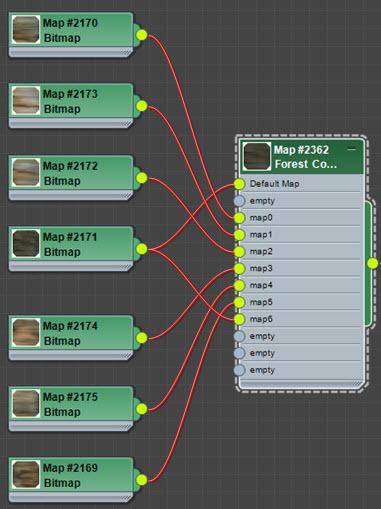The height and width of the screenshot is (509, 381).
Task: Collapse the Map #2362 Forest Color node
Action: [351, 150]
